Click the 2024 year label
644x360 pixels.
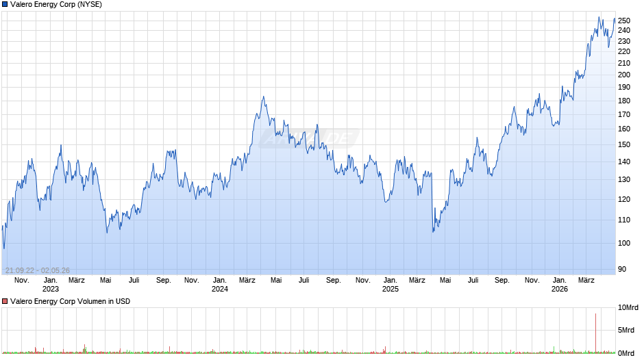coord(220,289)
